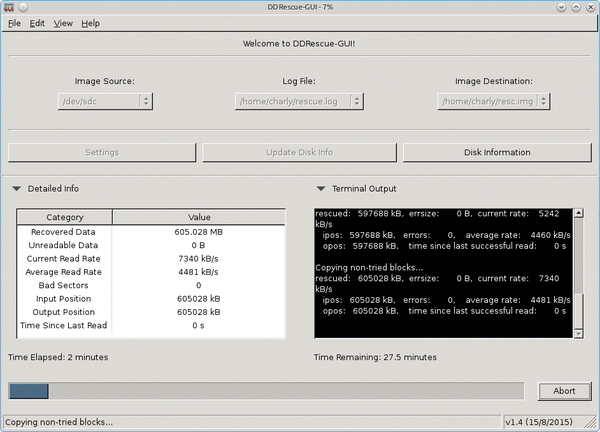Select the Time Since Last Read label

pyautogui.click(x=63, y=326)
